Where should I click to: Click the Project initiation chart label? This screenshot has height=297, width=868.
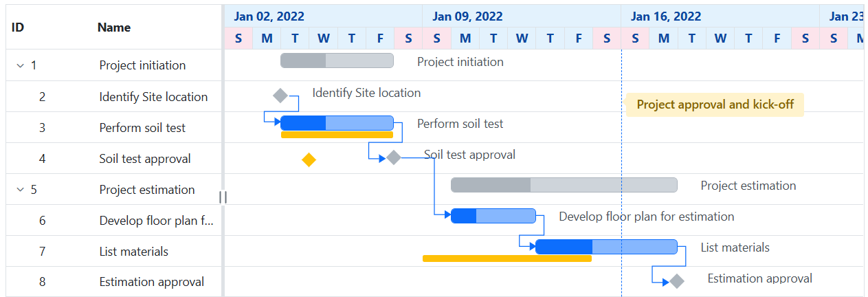pos(460,62)
